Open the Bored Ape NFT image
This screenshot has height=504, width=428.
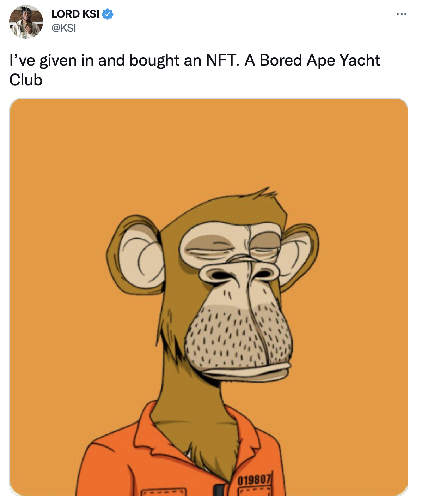(x=208, y=297)
